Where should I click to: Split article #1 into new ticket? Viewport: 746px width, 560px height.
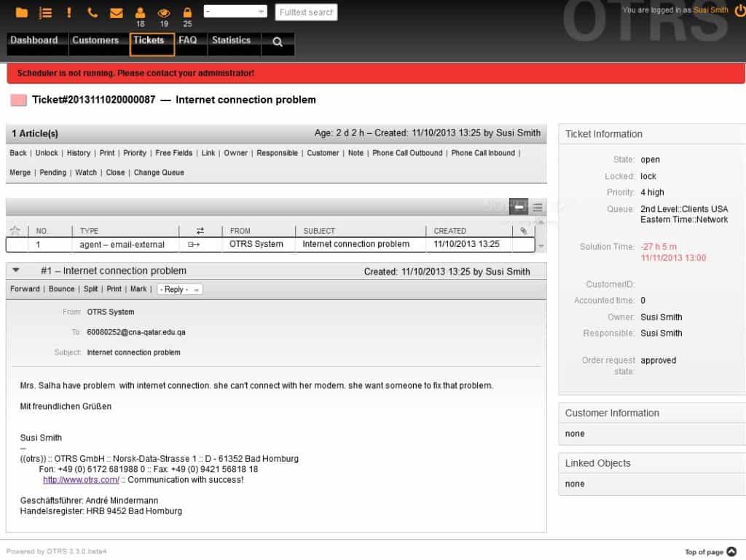[x=90, y=288]
